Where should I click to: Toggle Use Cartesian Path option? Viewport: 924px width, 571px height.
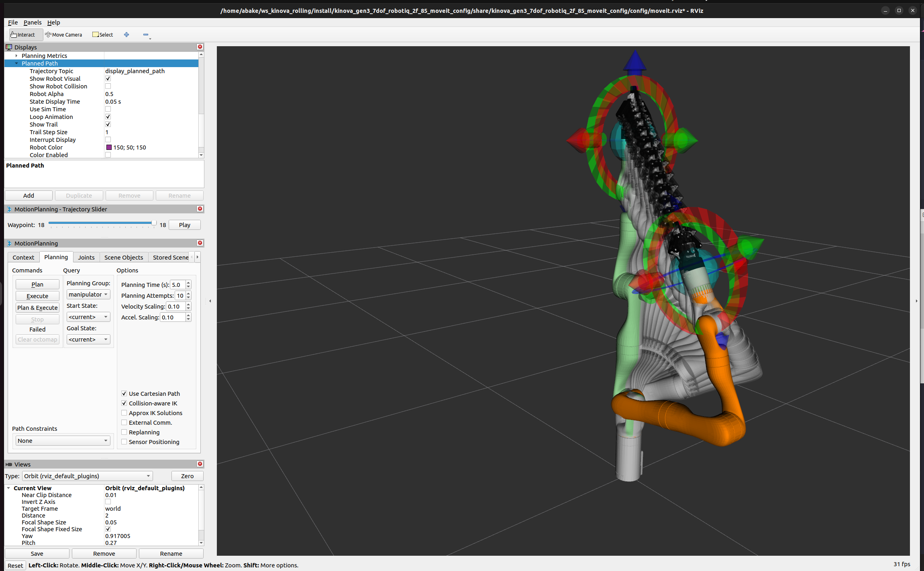pos(124,394)
